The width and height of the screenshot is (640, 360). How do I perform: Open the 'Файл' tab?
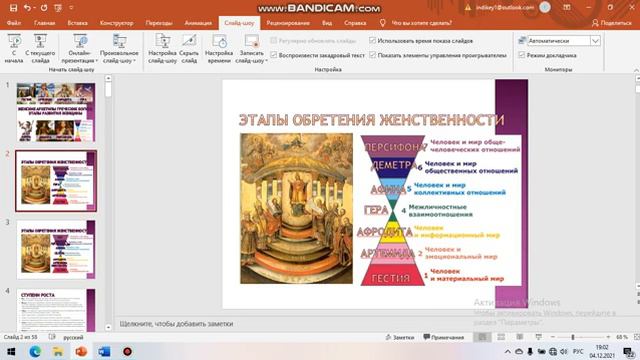point(14,23)
